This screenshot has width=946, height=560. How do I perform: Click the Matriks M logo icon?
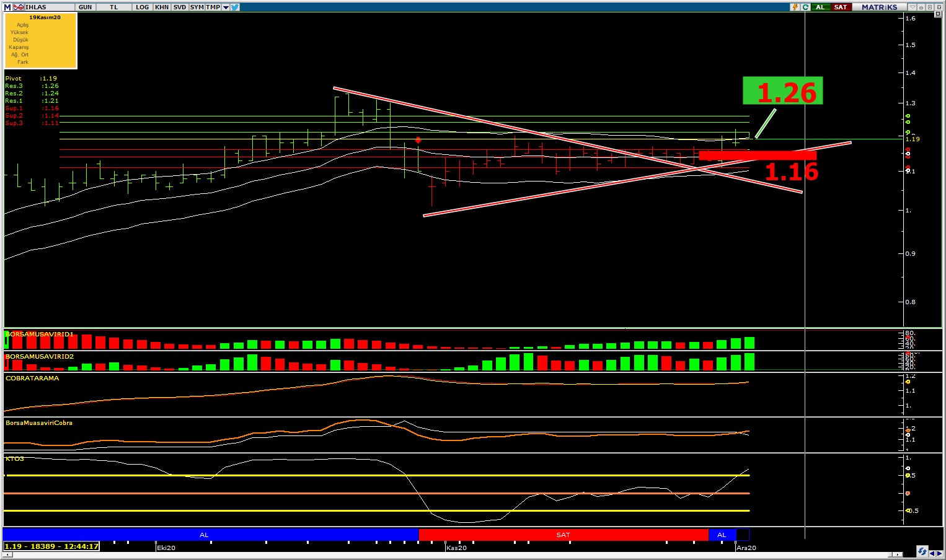[x=7, y=7]
